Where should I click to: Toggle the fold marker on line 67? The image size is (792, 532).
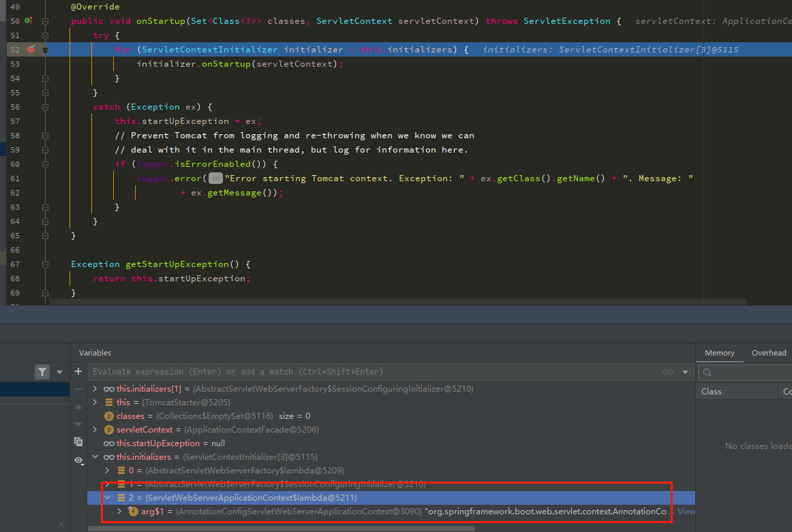(45, 264)
